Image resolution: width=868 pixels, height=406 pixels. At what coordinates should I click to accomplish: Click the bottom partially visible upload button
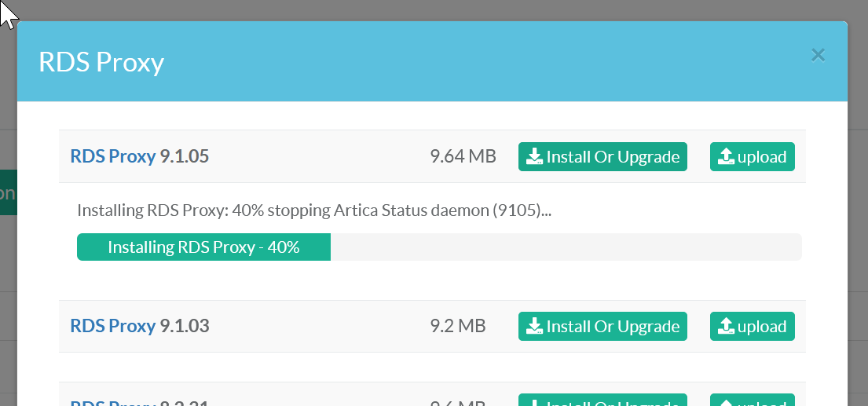click(752, 401)
